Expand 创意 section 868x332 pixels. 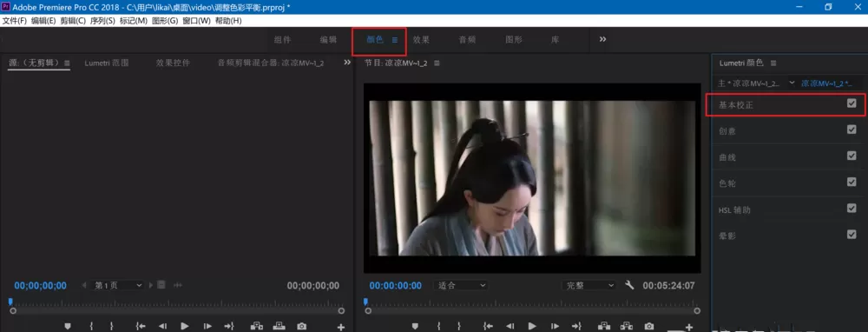(x=727, y=131)
